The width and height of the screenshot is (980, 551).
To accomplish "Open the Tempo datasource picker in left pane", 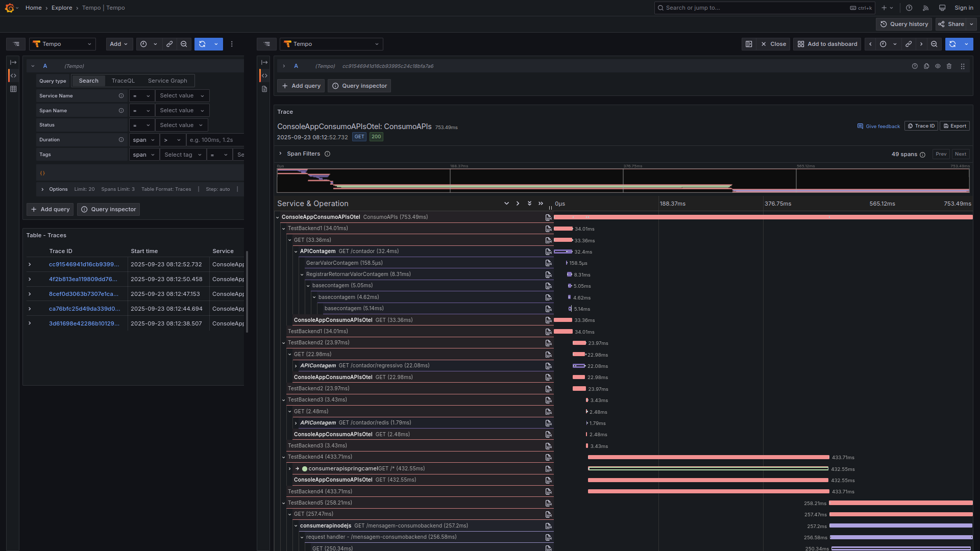I will (63, 44).
